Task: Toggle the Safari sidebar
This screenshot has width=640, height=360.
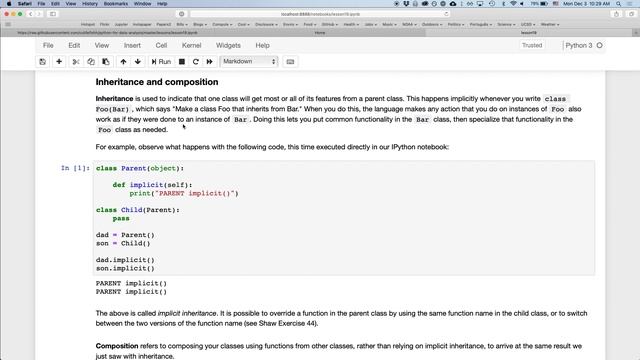Action: pos(53,14)
